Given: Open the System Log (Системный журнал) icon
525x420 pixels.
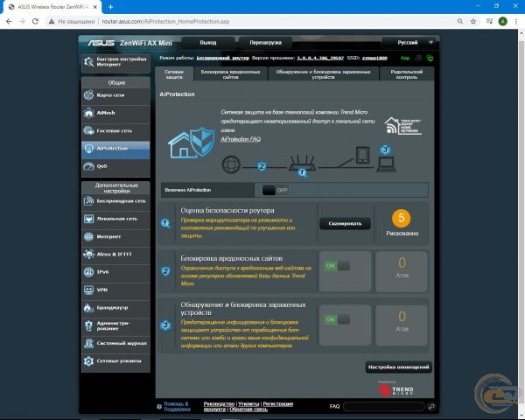Looking at the screenshot, I should pos(88,343).
